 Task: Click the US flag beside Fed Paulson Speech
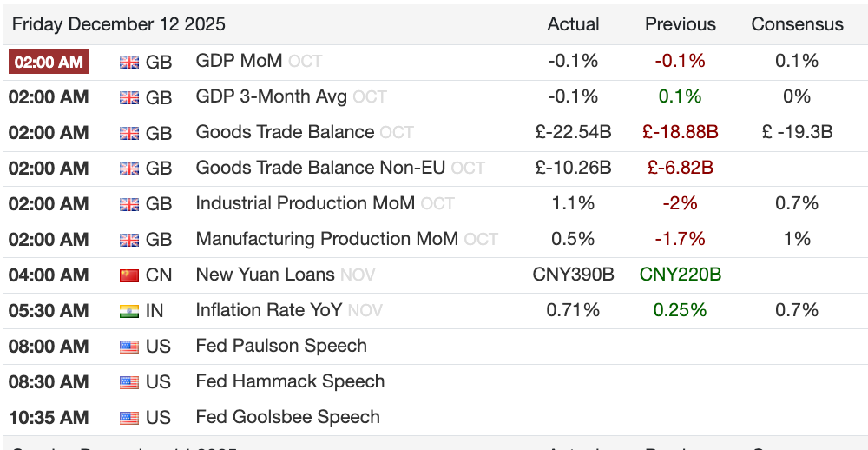click(128, 347)
